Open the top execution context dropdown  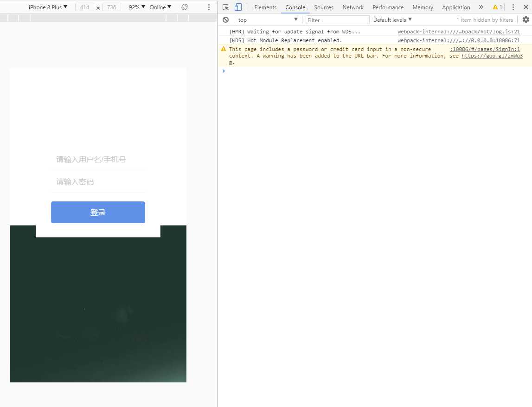[268, 19]
